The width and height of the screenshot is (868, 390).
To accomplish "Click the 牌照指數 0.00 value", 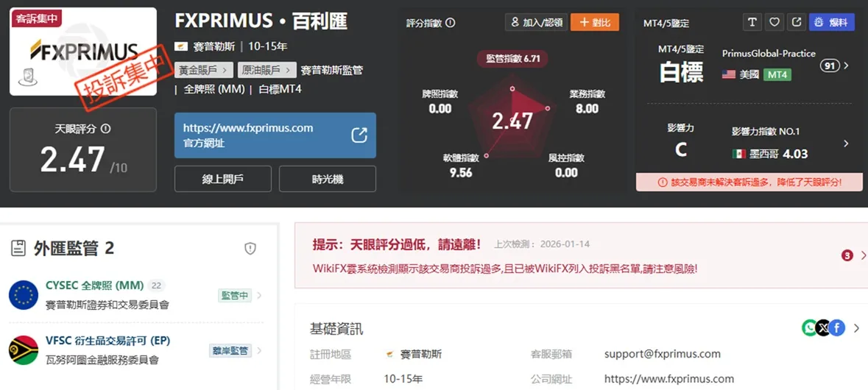I will (440, 108).
